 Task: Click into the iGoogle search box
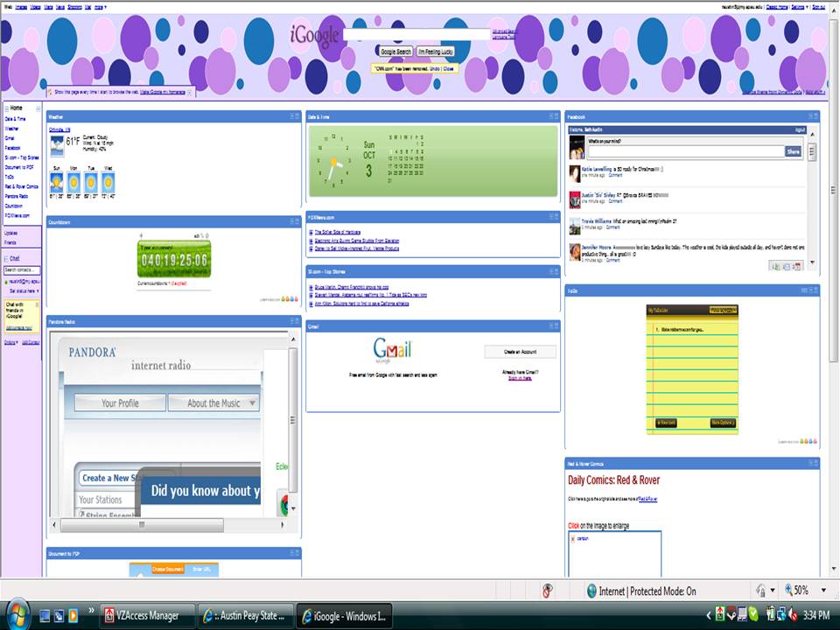click(416, 35)
